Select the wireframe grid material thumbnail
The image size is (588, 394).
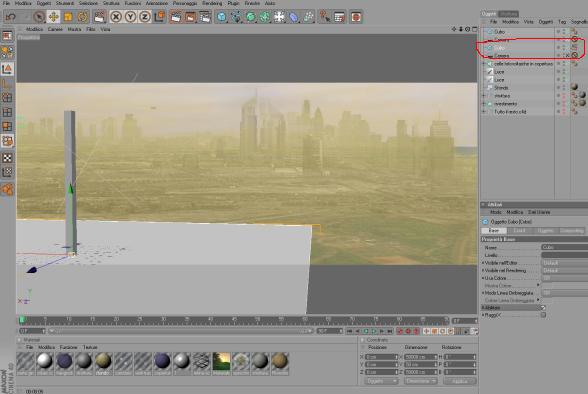click(201, 361)
